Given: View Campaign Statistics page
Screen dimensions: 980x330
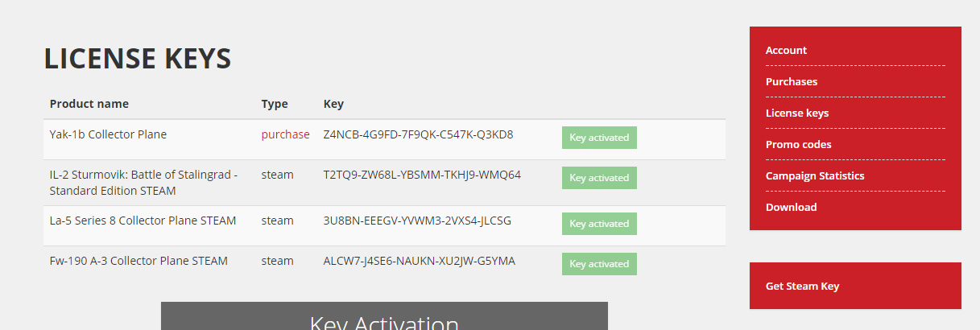Looking at the screenshot, I should click(x=814, y=175).
